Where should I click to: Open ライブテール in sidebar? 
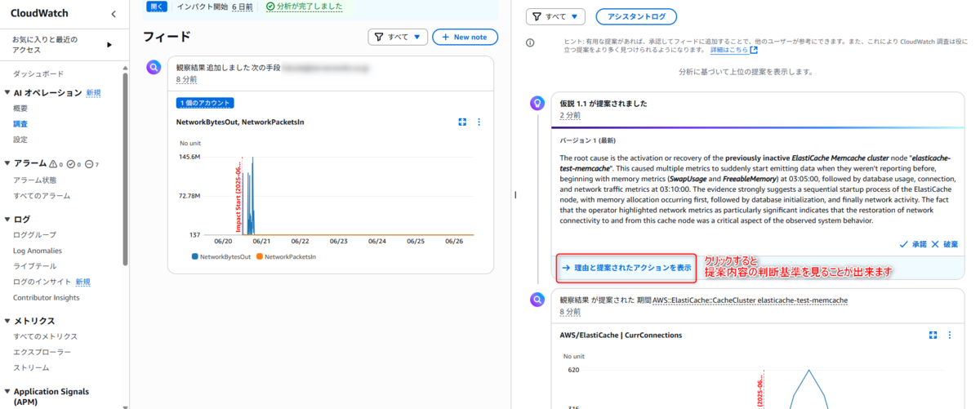click(x=35, y=266)
